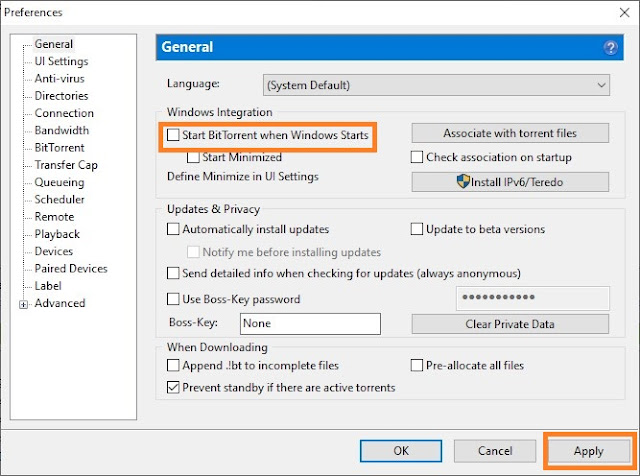This screenshot has width=640, height=476.
Task: Click Associate with torrent files button
Action: [510, 133]
